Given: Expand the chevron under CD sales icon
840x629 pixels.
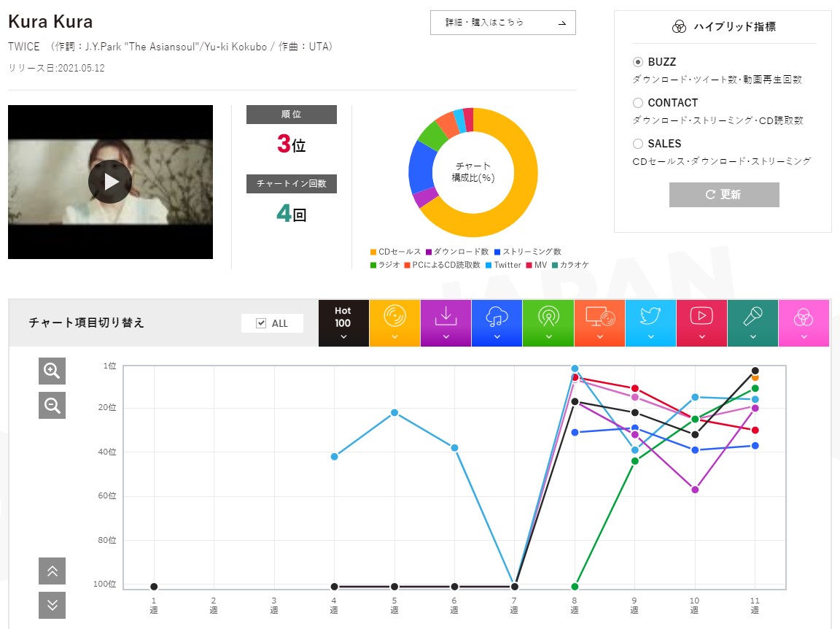Looking at the screenshot, I should click(x=394, y=336).
